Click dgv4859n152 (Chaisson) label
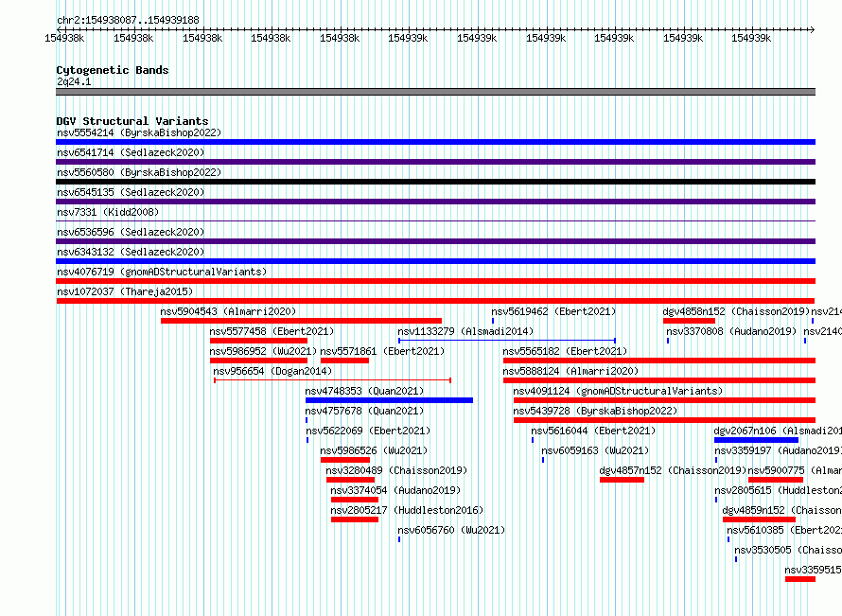Image resolution: width=842 pixels, height=616 pixels. pos(781,510)
